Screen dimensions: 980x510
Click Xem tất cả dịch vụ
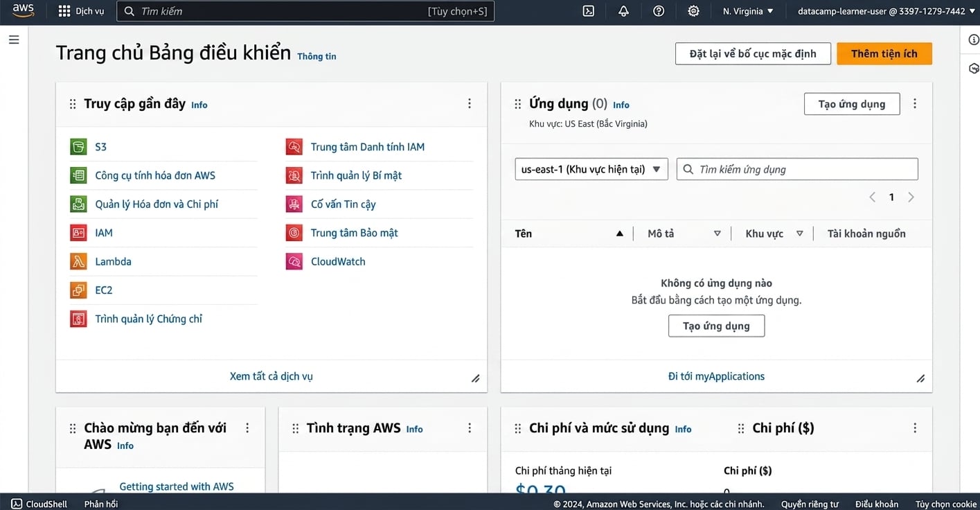pos(271,376)
